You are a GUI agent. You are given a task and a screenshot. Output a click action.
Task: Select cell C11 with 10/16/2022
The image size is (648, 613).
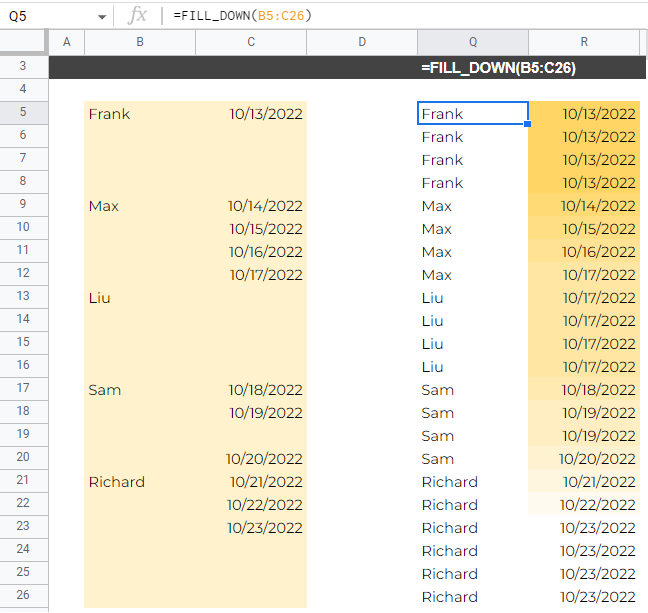pos(251,251)
